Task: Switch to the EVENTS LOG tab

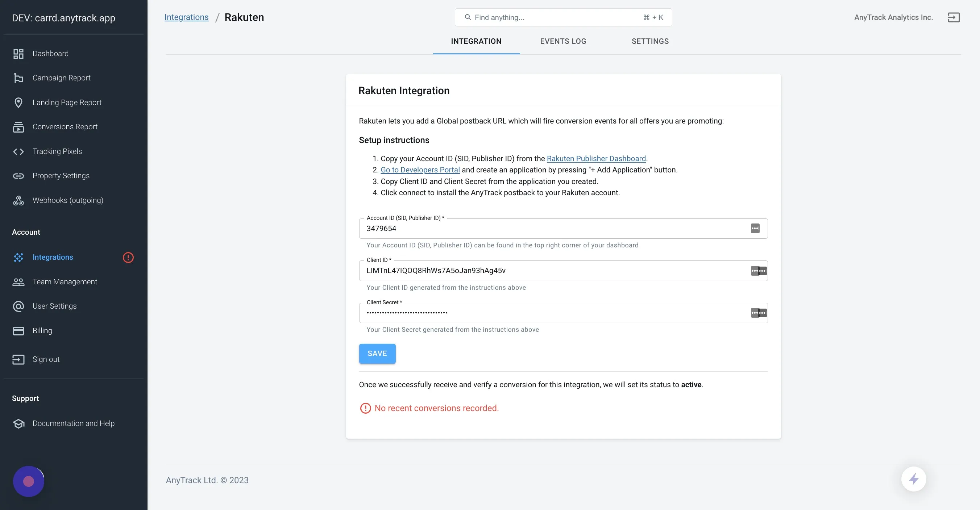Action: tap(563, 41)
